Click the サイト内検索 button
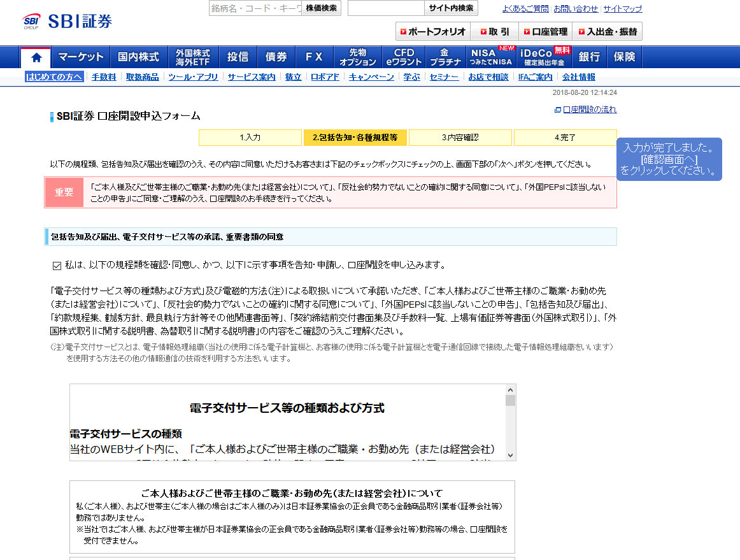The image size is (740, 560). (x=451, y=8)
